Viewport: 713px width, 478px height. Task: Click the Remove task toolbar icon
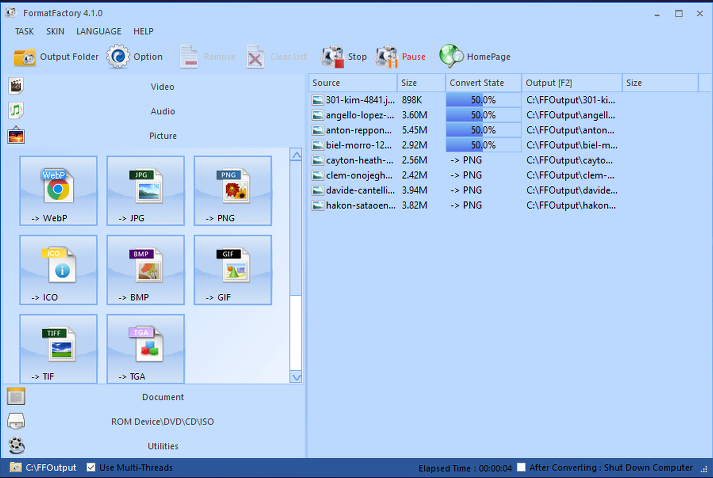[189, 57]
